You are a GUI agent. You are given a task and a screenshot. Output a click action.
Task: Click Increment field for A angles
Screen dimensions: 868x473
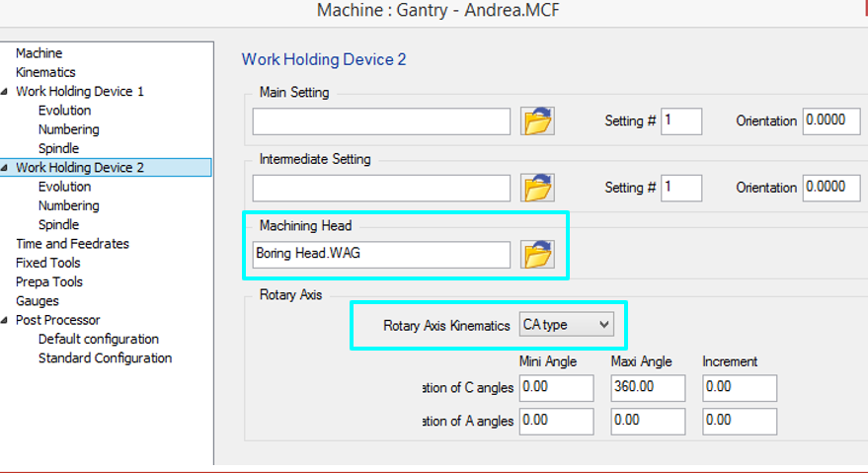point(739,421)
